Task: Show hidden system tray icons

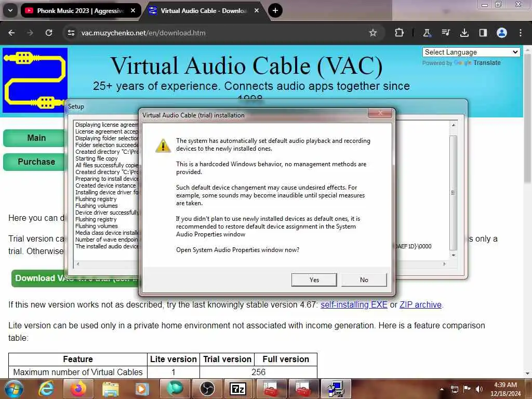Action: pyautogui.click(x=442, y=389)
